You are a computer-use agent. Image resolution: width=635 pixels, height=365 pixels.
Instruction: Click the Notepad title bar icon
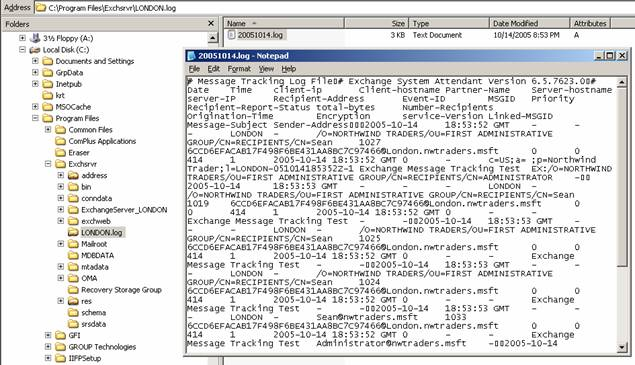192,56
